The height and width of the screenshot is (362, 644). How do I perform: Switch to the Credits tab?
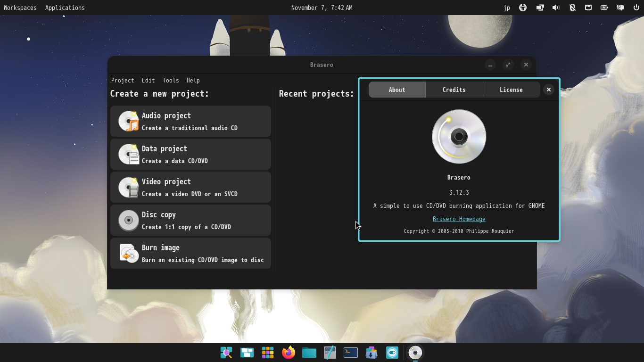(454, 90)
